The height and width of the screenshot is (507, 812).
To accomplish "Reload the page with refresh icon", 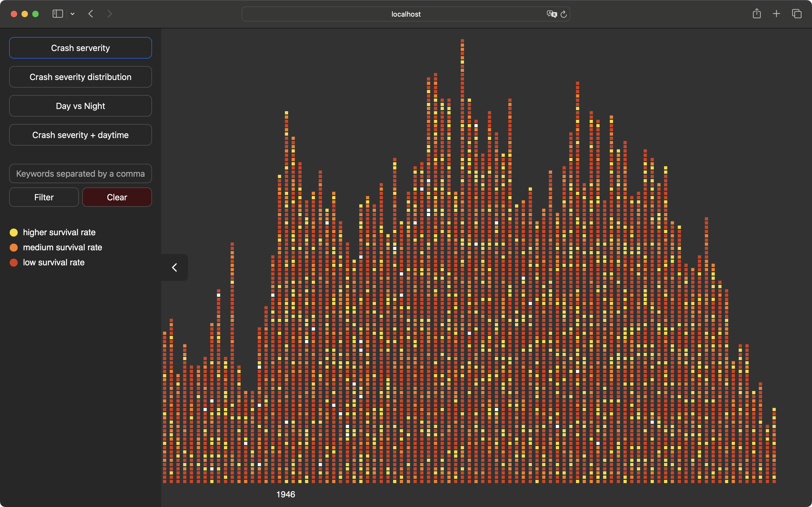I will (564, 14).
